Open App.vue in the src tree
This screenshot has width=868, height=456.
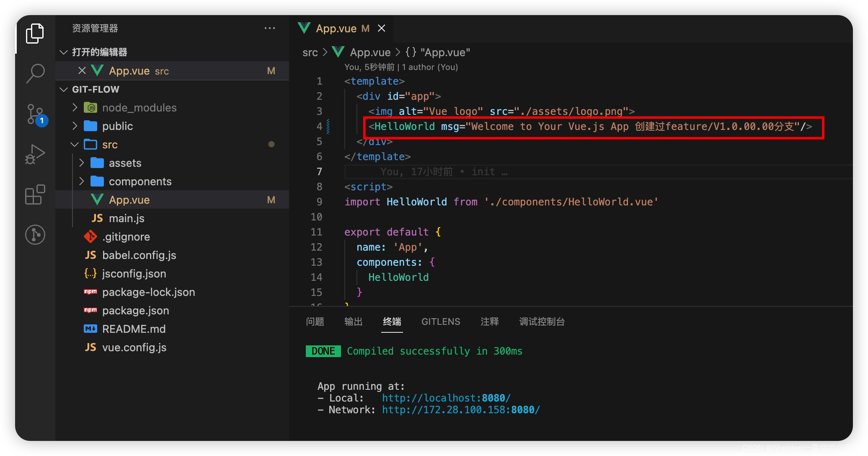pyautogui.click(x=129, y=200)
